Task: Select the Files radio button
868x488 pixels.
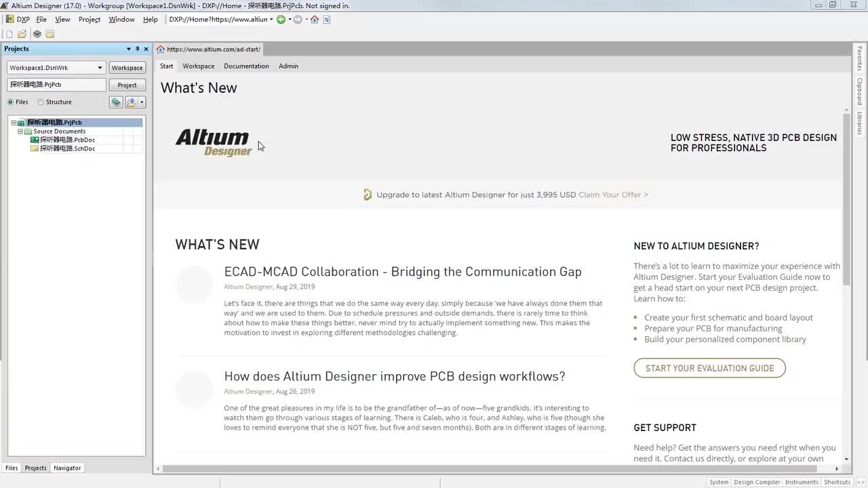Action: [10, 102]
